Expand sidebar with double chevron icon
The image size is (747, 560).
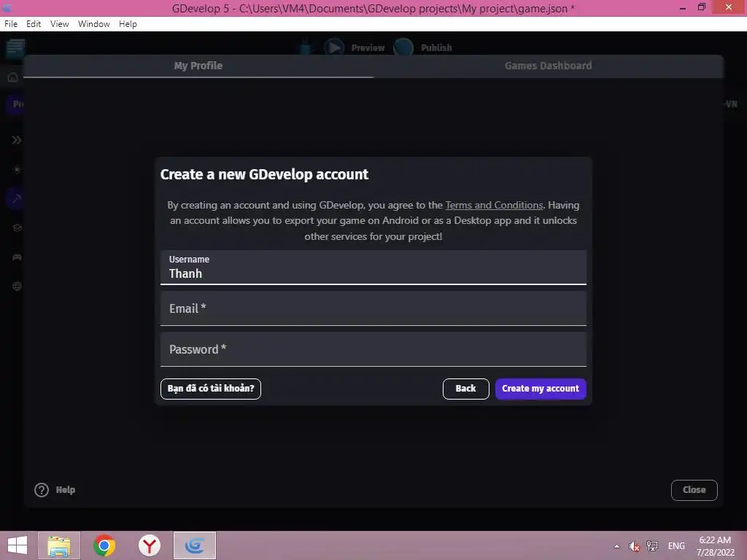[17, 140]
